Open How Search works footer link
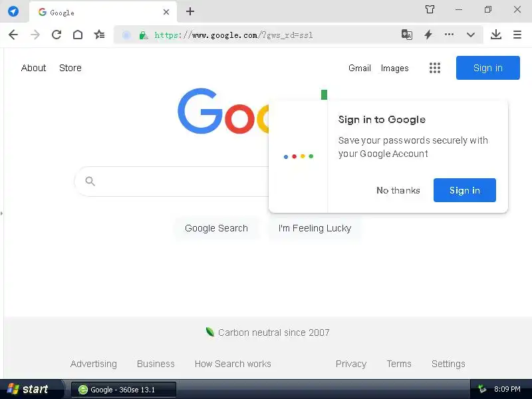Image resolution: width=532 pixels, height=399 pixels. tap(233, 364)
